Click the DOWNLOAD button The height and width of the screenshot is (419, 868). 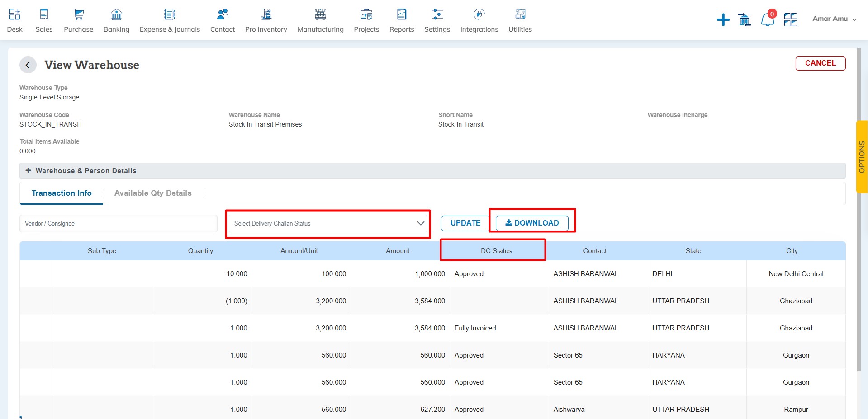point(532,223)
